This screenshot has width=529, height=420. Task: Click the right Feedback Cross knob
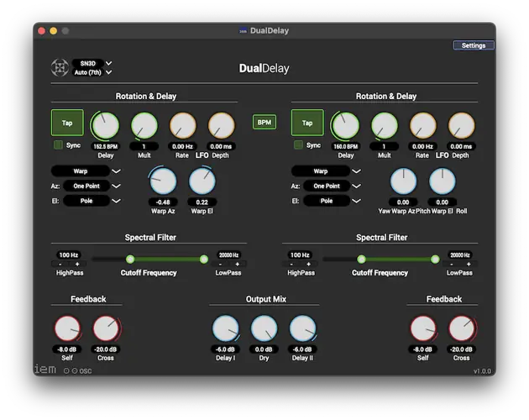pos(461,329)
